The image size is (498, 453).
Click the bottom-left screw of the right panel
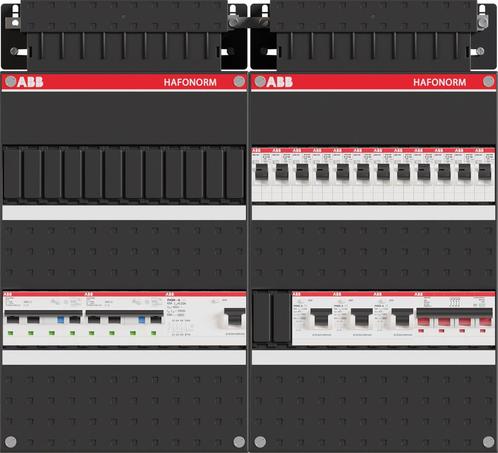[260, 442]
